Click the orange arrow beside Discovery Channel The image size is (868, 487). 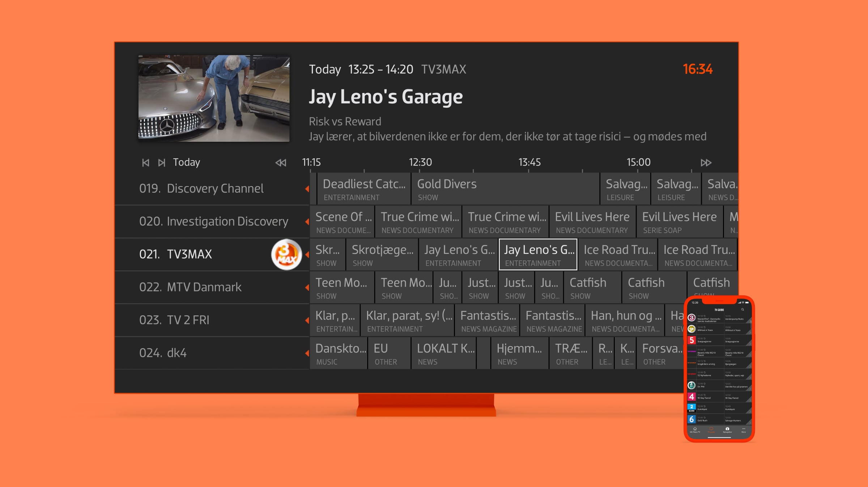307,189
